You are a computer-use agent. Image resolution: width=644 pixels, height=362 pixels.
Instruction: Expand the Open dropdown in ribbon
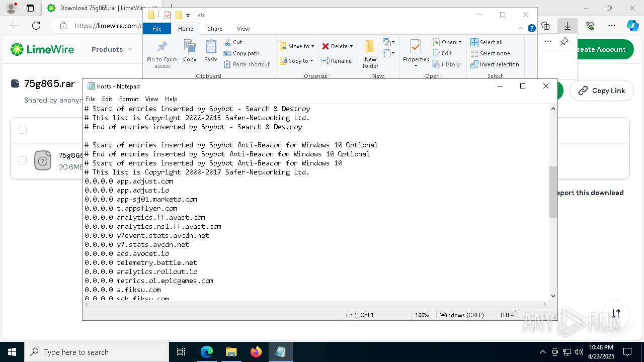tap(460, 42)
